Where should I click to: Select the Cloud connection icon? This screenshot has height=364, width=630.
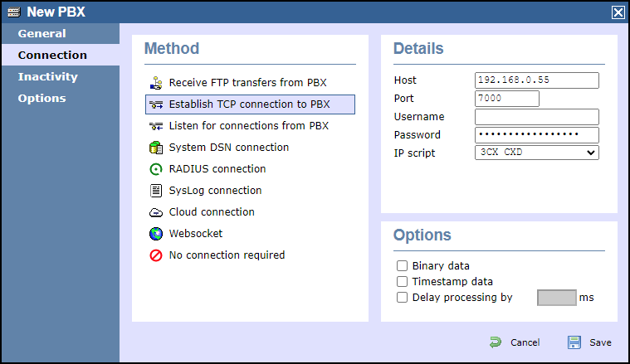155,212
